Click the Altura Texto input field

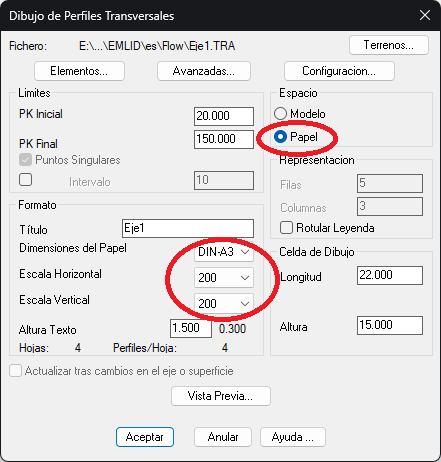tap(191, 328)
